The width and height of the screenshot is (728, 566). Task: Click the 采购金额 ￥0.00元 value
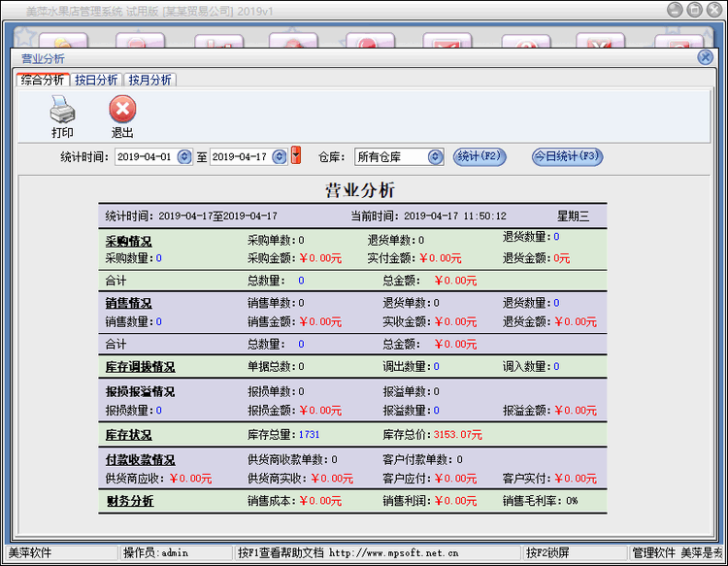tap(320, 258)
